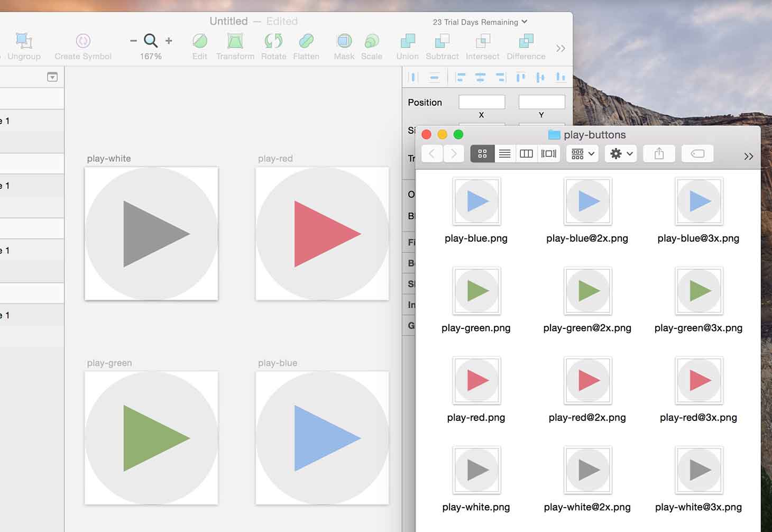Viewport: 772px width, 532px height.
Task: Select the play-green.png file
Action: 476,300
